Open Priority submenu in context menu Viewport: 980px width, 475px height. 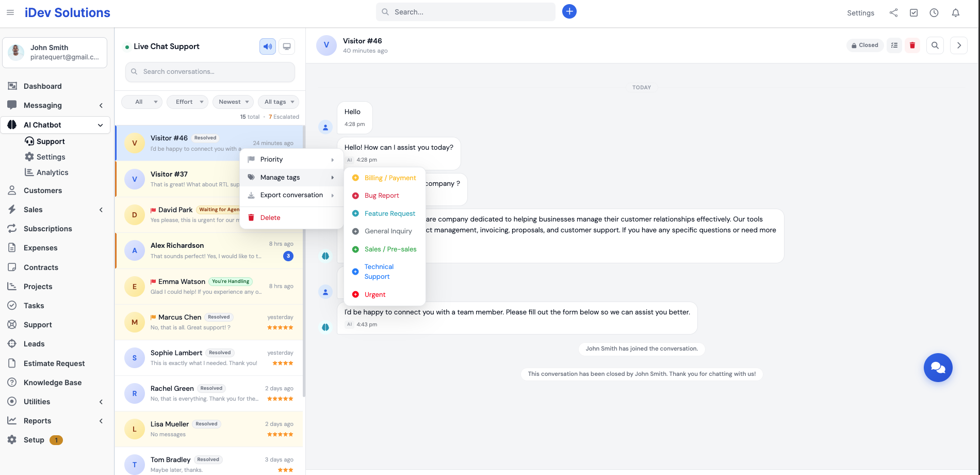click(x=292, y=160)
